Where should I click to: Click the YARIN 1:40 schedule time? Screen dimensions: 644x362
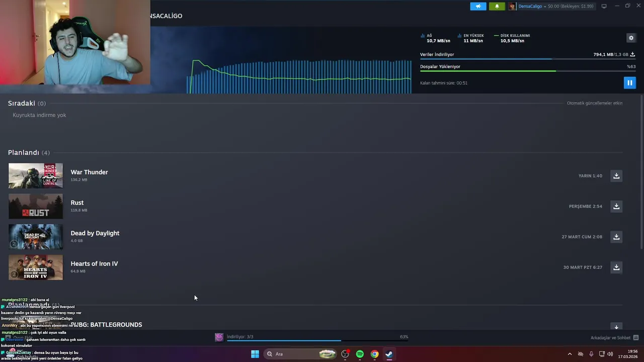[x=590, y=176]
